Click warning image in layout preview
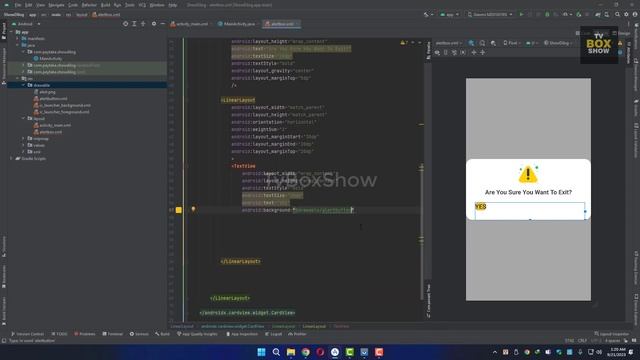The image size is (640, 360). point(528,174)
